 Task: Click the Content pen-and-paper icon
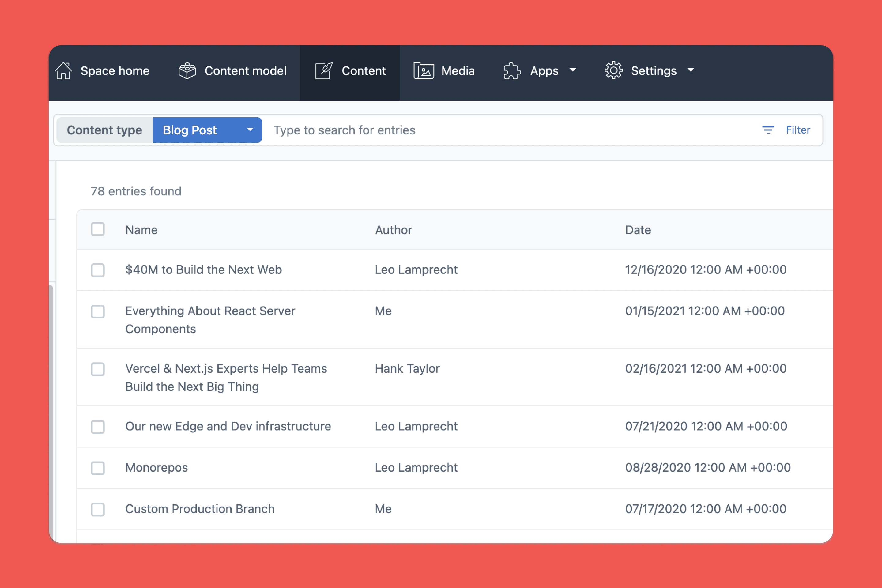pos(324,71)
